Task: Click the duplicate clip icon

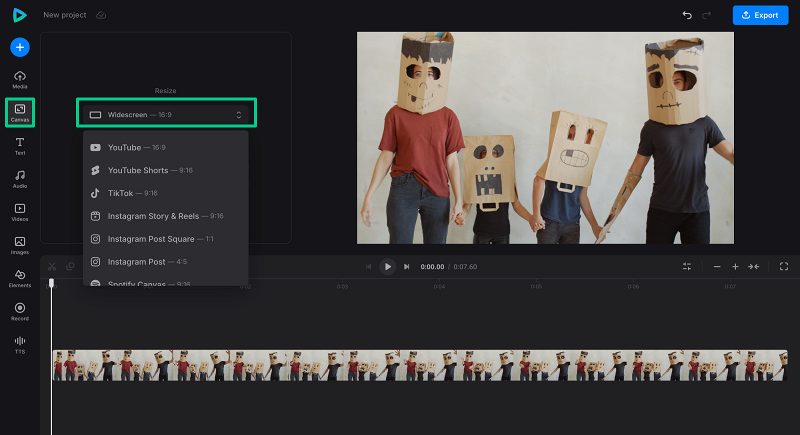Action: coord(70,267)
